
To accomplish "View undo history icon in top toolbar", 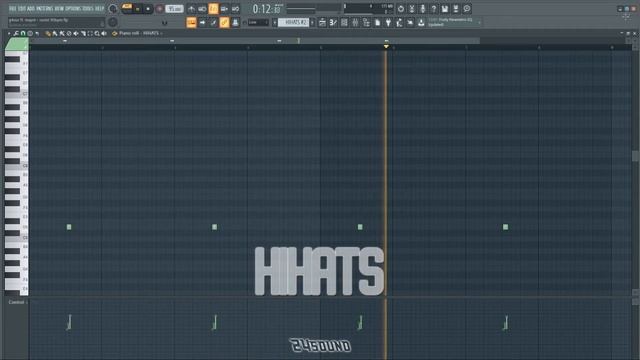I will [401, 9].
